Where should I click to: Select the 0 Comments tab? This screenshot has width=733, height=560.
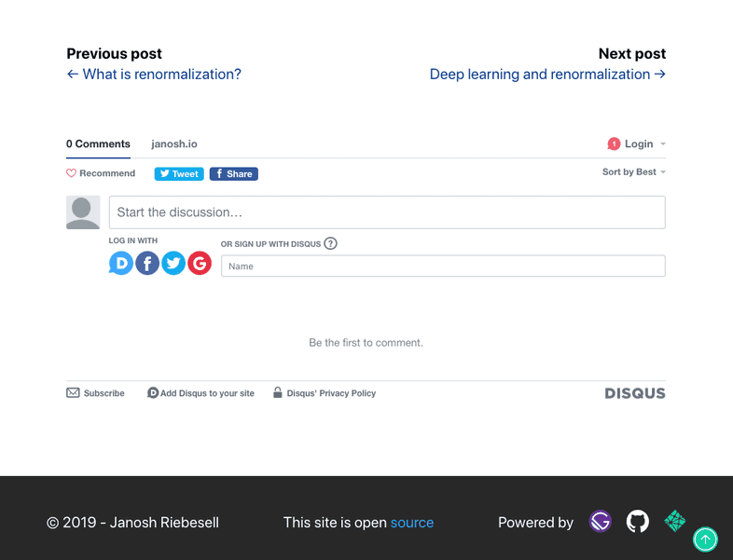click(x=98, y=144)
